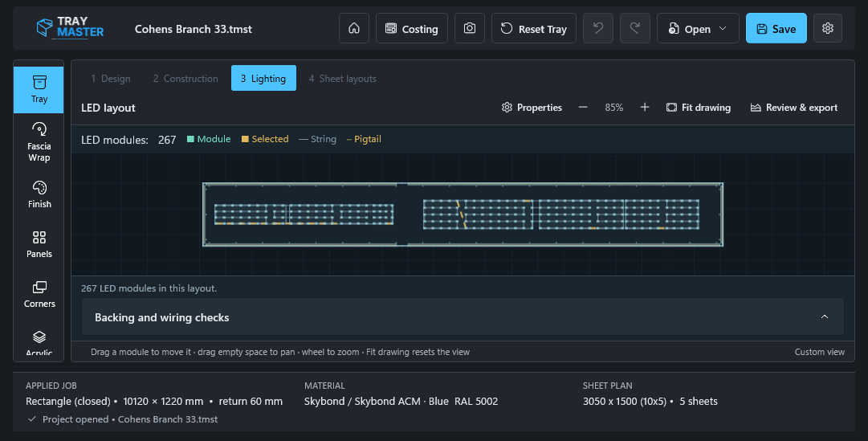
Task: Click the Cohens Branch 33.tmst file name
Action: coord(194,29)
